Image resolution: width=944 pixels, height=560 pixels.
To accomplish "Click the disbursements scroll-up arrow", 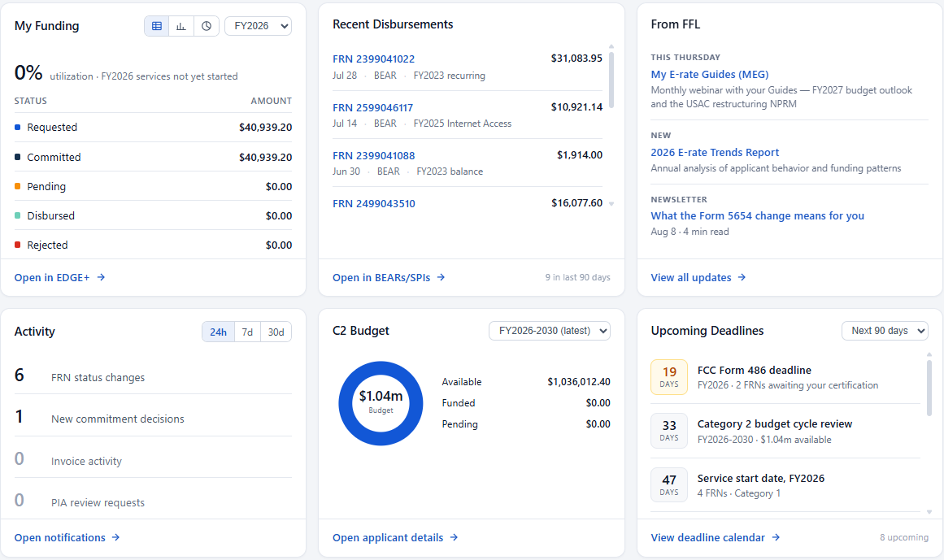I will (x=611, y=46).
